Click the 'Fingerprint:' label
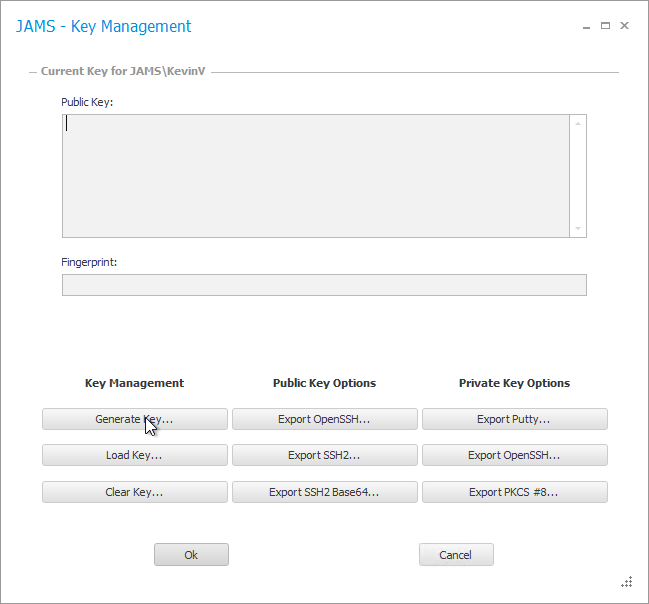The width and height of the screenshot is (649, 604). point(89,262)
